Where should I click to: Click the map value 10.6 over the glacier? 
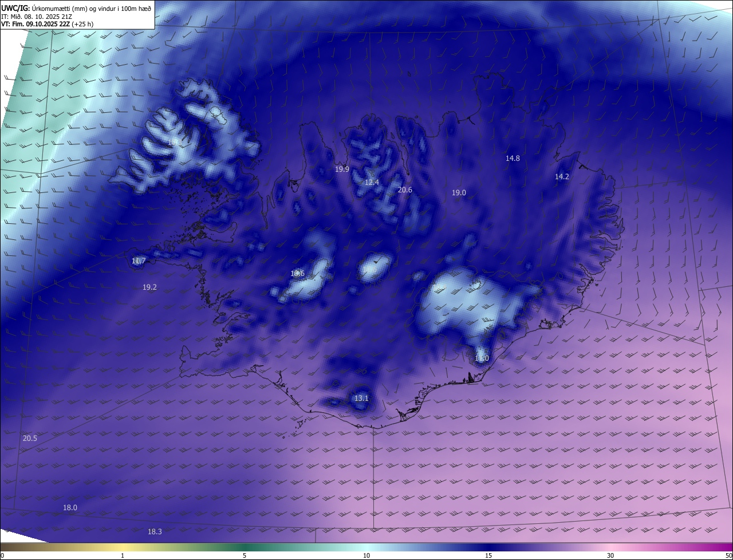tap(297, 273)
